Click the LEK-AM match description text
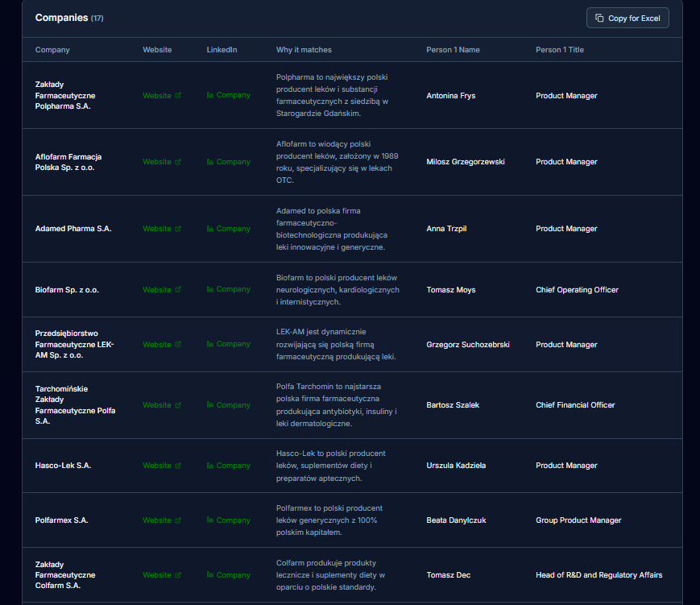Image resolution: width=700 pixels, height=605 pixels. [336, 344]
